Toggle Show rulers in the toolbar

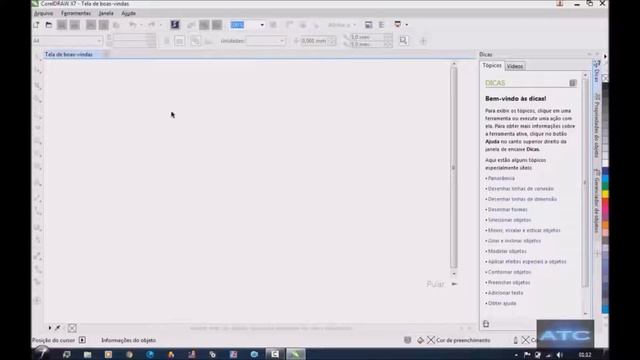point(289,25)
